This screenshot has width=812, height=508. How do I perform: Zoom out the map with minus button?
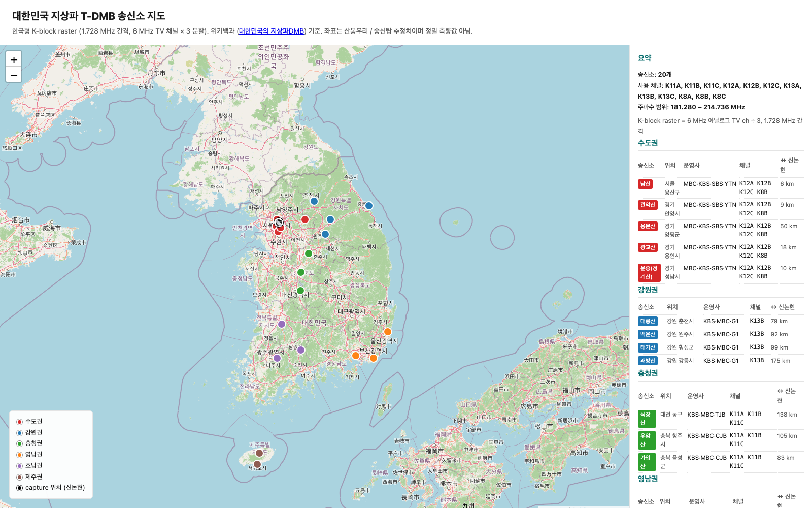tap(14, 75)
